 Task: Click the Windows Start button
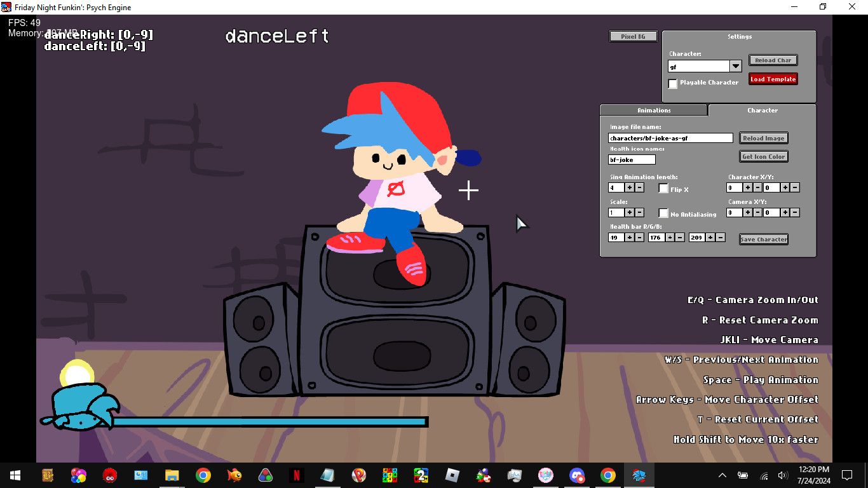coord(14,475)
